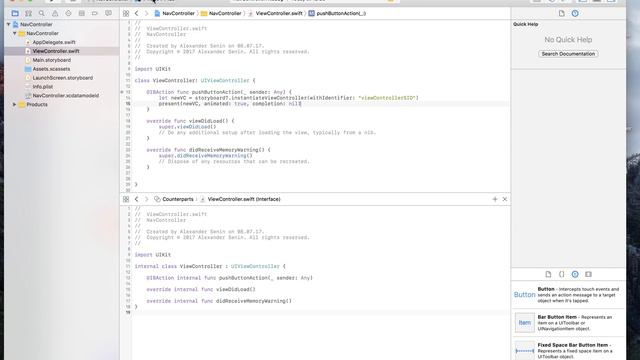Open LaunchScreen.storyboard file
Viewport: 640px width, 360px height.
pyautogui.click(x=62, y=78)
